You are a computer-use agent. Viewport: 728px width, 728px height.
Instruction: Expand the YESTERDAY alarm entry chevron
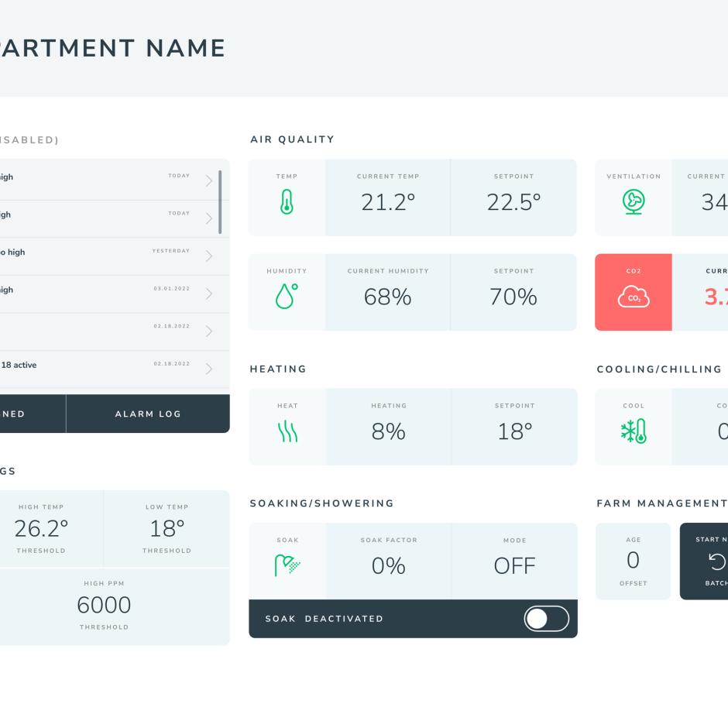point(209,256)
